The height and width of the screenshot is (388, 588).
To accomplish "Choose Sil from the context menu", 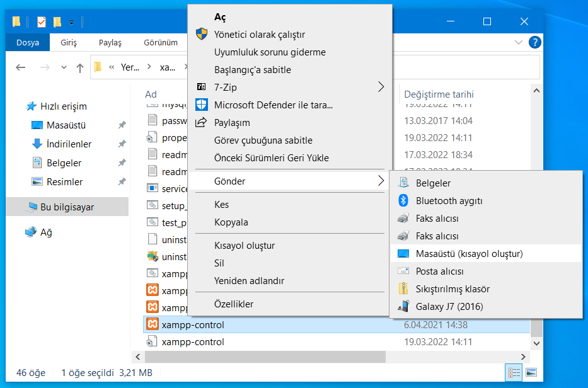I will (290, 263).
